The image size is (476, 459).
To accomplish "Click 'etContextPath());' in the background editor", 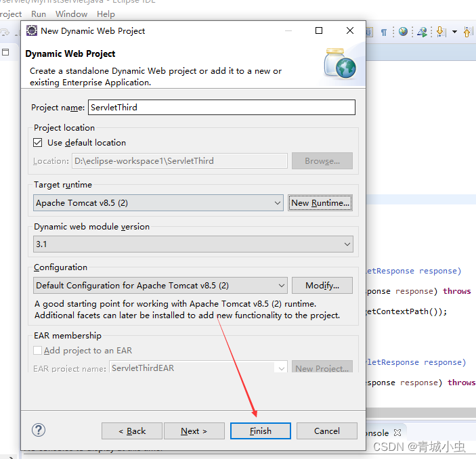I will [x=406, y=311].
